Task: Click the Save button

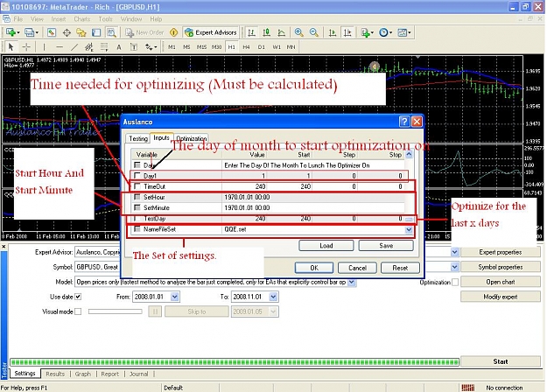Action: pos(386,246)
